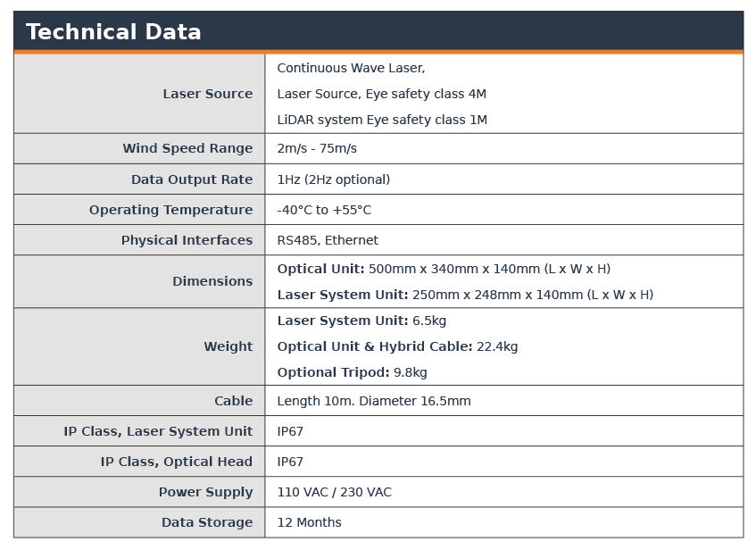Select the Dimensions row label
Viewport: 756px width, 550px height.
[x=212, y=281]
